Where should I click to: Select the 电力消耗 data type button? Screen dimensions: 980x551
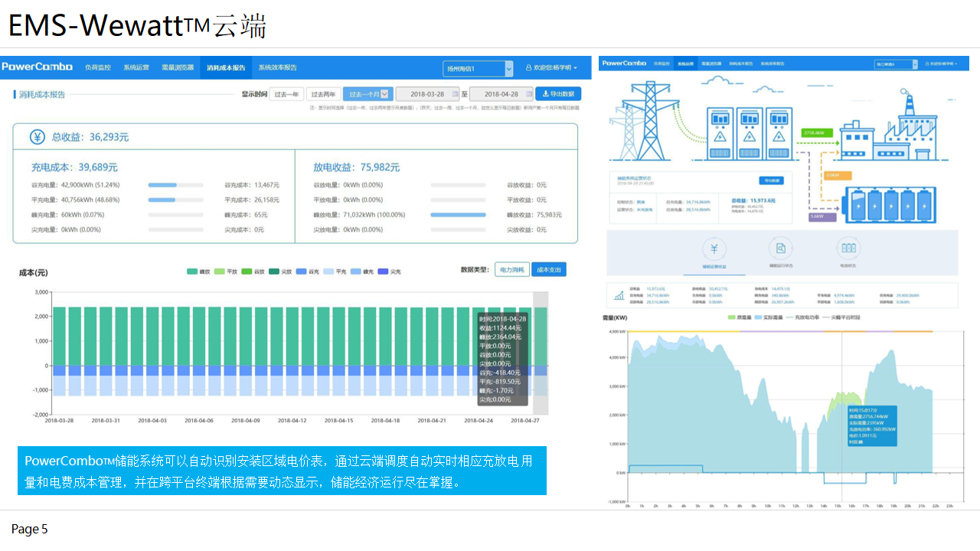click(511, 269)
